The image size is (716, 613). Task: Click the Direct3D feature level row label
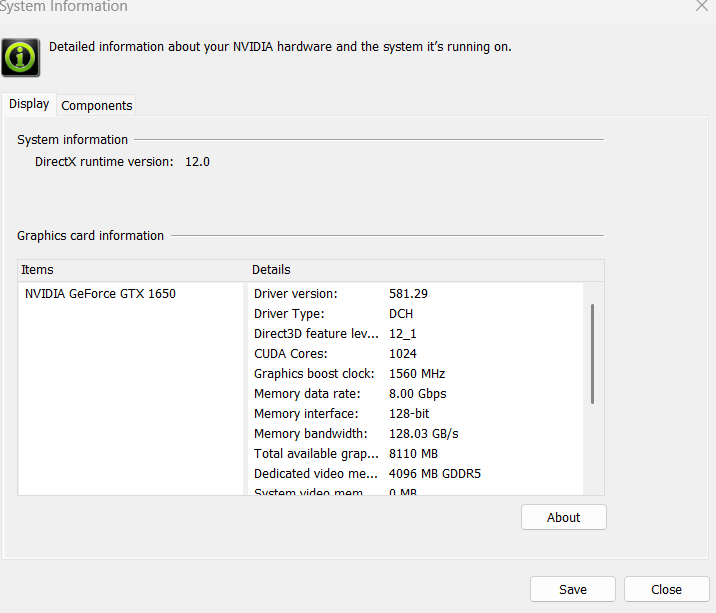click(x=316, y=334)
